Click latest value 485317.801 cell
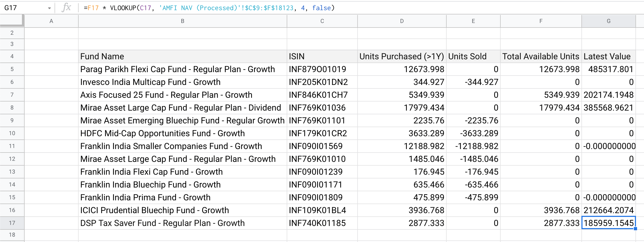This screenshot has width=644, height=242. pyautogui.click(x=609, y=69)
